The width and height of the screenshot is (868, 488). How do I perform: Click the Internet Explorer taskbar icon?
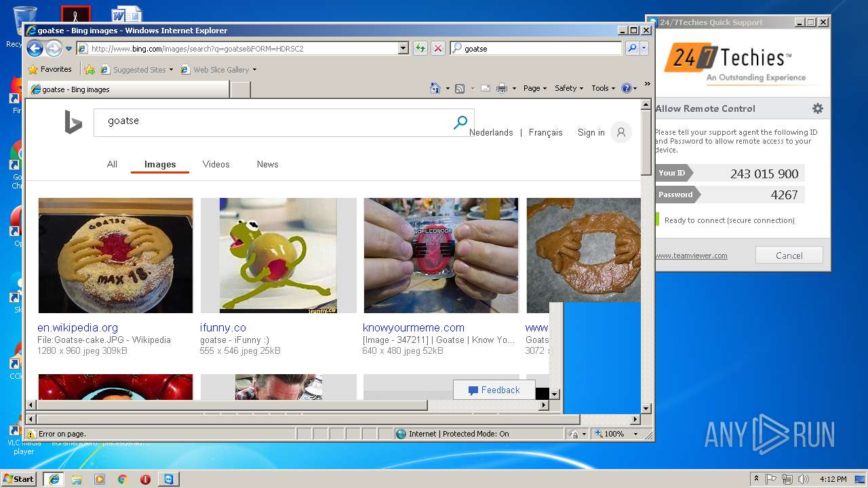[54, 479]
